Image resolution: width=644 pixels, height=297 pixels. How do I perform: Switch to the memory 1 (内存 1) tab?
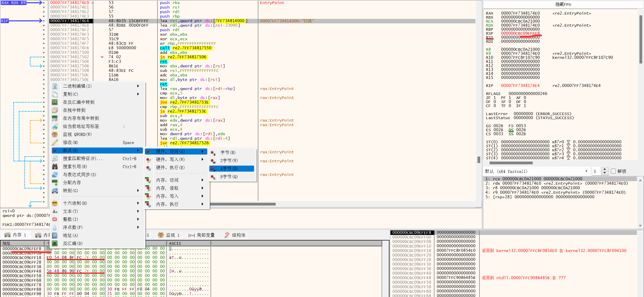(16, 235)
